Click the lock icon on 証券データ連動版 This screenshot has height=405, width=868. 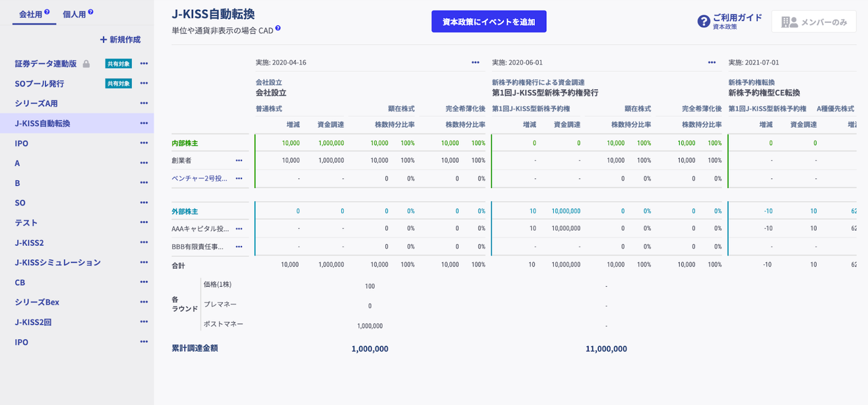pos(86,64)
